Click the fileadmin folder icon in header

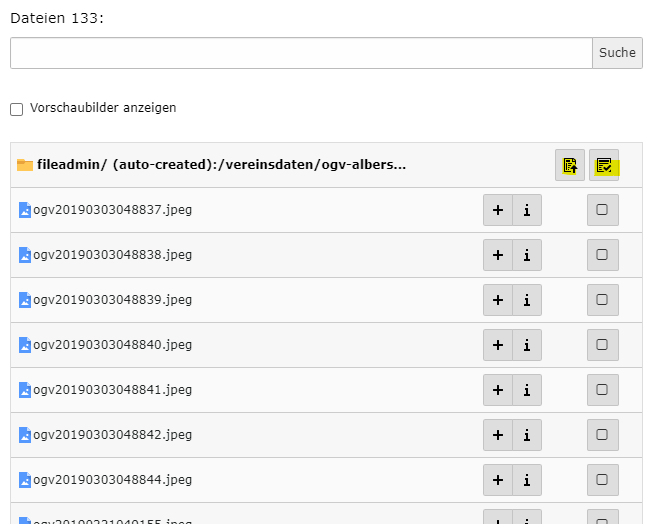point(25,165)
